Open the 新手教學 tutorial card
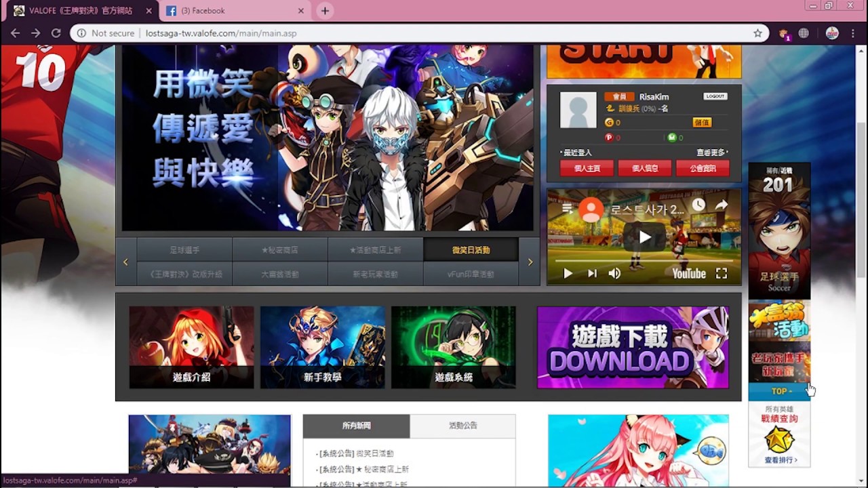This screenshot has width=868, height=488. pyautogui.click(x=322, y=347)
